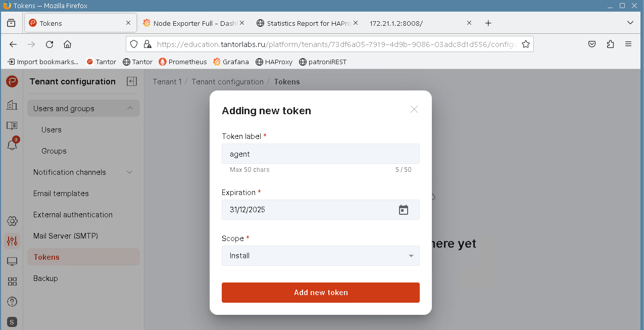Click the buildings icon in left rail
Image resolution: width=644 pixels, height=330 pixels.
coord(12,105)
